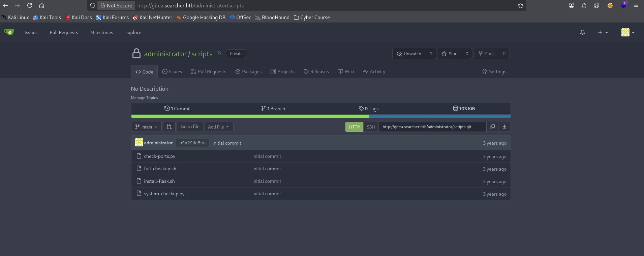Open the check-ports.py file
The width and height of the screenshot is (644, 256).
tap(159, 156)
